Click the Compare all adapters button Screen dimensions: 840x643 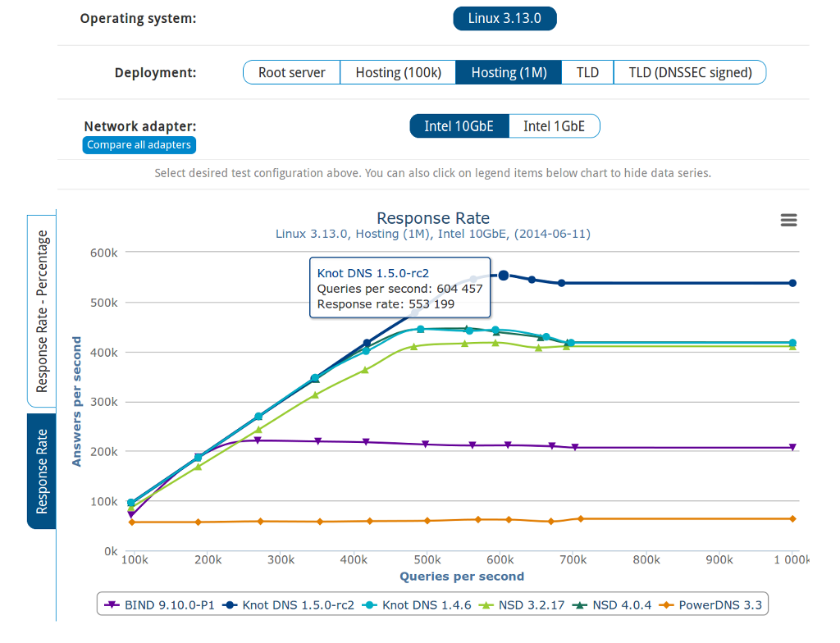pos(139,145)
